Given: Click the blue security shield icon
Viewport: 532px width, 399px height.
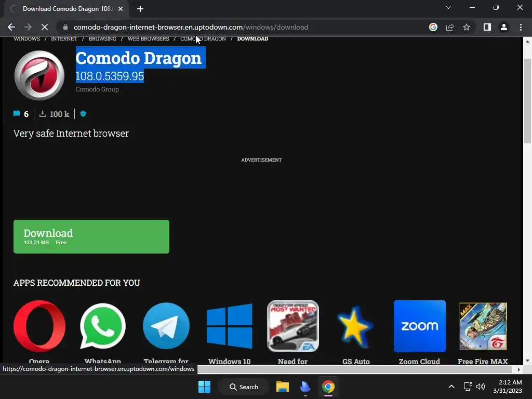Looking at the screenshot, I should click(x=83, y=114).
